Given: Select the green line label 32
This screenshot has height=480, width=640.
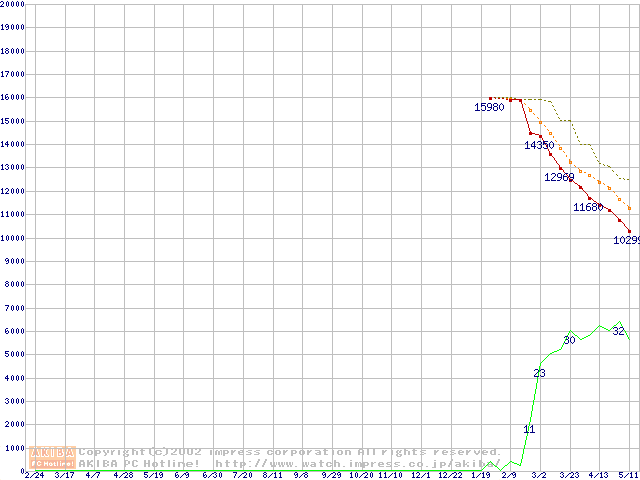Looking at the screenshot, I should 618,331.
